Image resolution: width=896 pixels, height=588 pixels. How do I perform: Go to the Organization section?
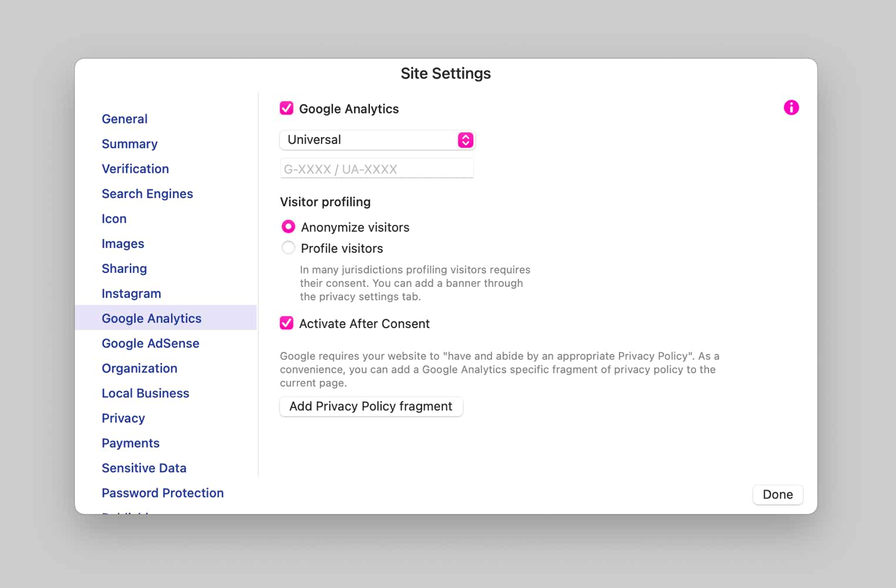click(x=139, y=368)
